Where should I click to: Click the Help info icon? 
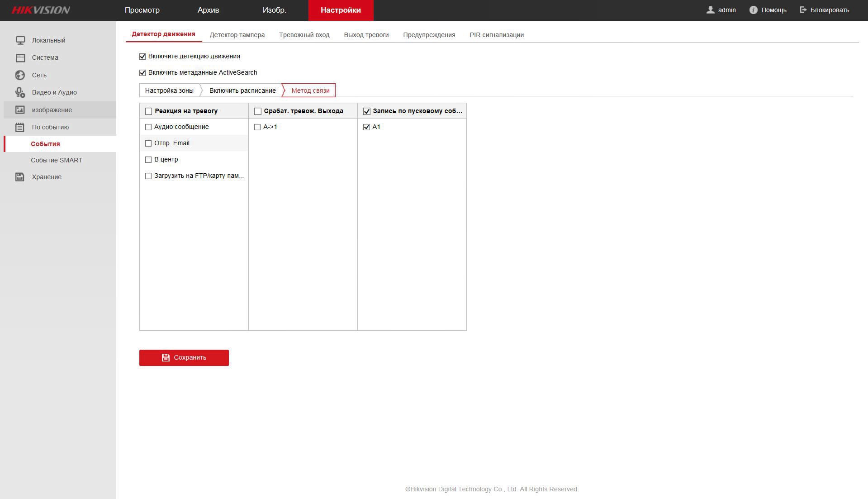pyautogui.click(x=753, y=10)
